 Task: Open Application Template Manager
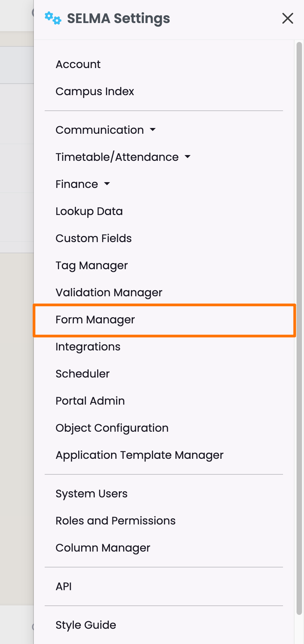tap(139, 455)
